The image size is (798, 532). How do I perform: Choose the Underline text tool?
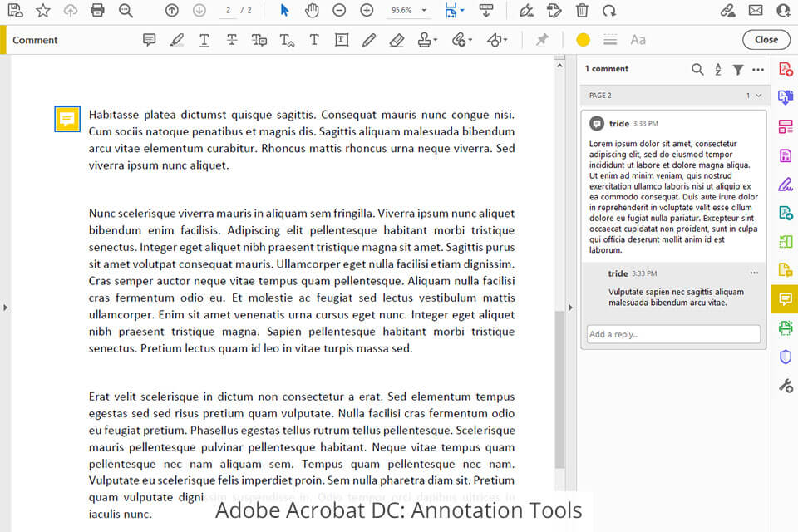(204, 40)
